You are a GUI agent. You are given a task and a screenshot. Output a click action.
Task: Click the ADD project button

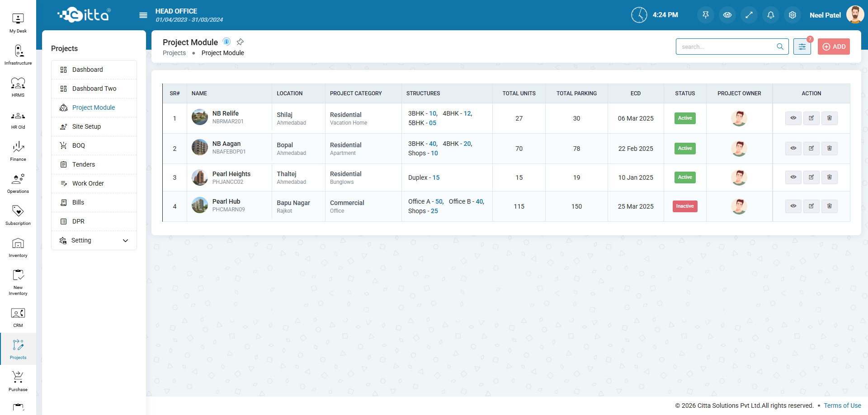(834, 47)
